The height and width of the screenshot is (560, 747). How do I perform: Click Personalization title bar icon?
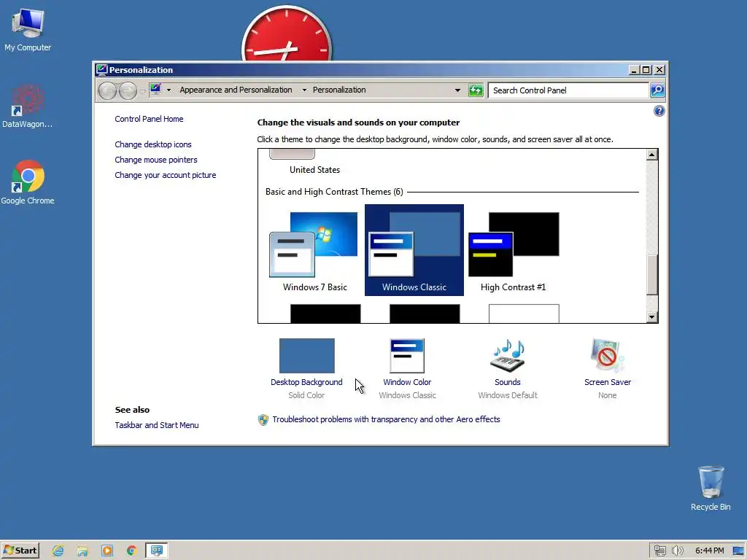click(x=101, y=69)
